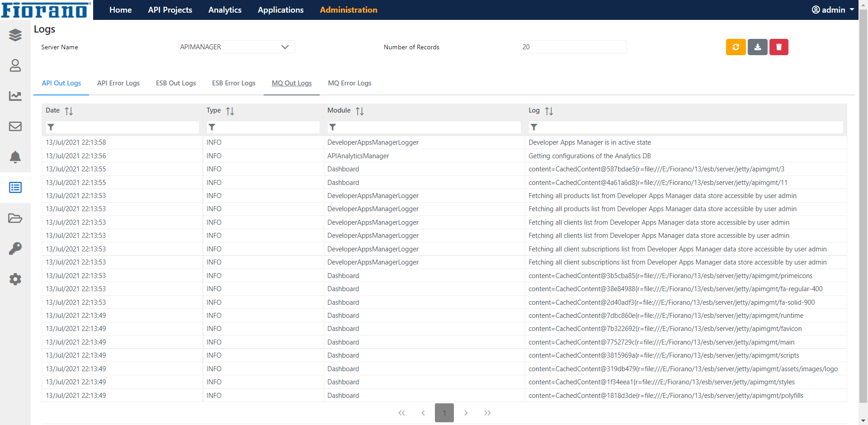Click date cell '13/Jul/2021 22:13:56'
This screenshot has width=868, height=425.
(76, 156)
